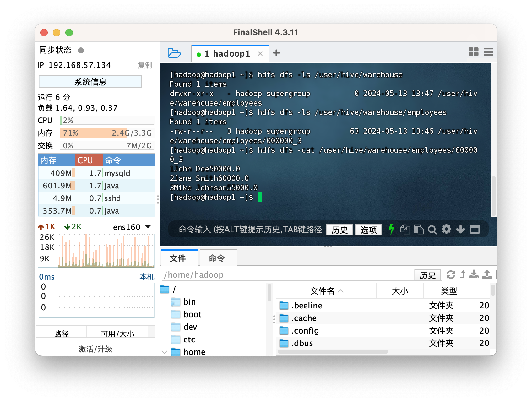Search terminal output with the magnifier icon
This screenshot has width=532, height=402.
tap(432, 230)
